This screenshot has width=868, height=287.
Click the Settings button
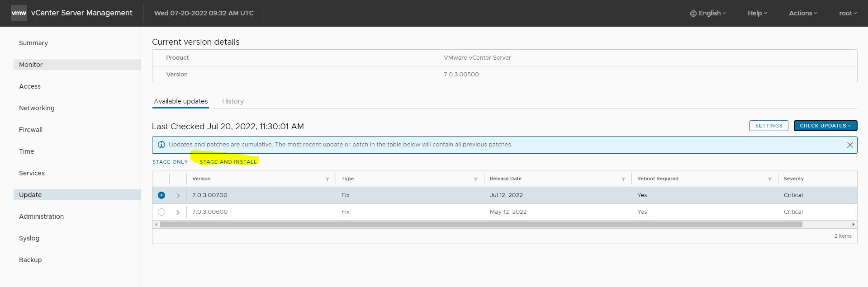pyautogui.click(x=769, y=126)
